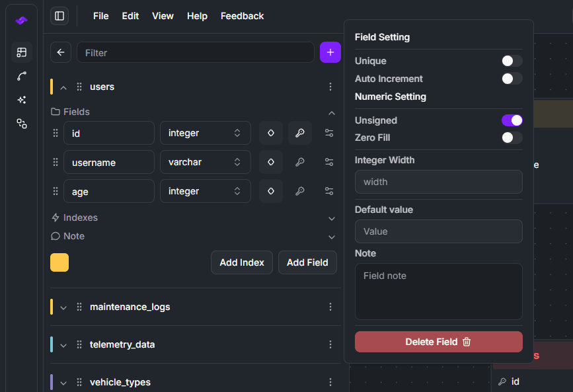Open the varchar type dropdown for username
Viewport: 573px width, 392px height.
[205, 162]
